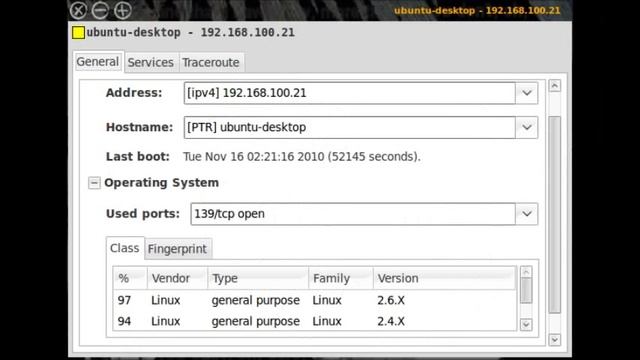This screenshot has height=360, width=640.
Task: Sort by the Family column header
Action: pos(341,278)
